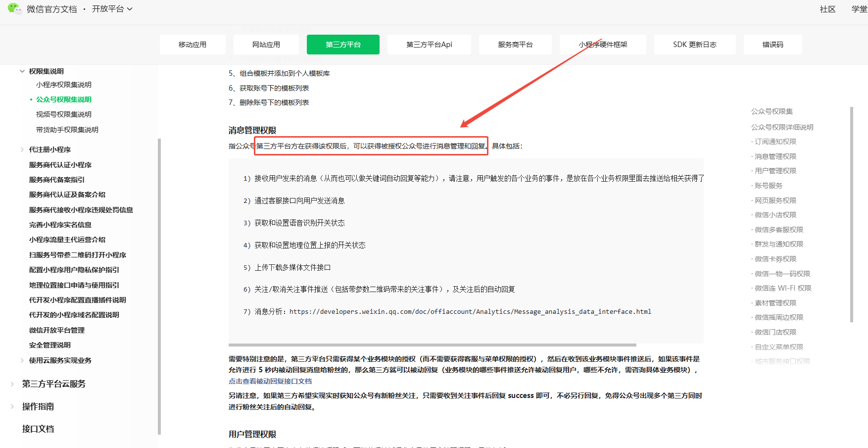868x448 pixels.
Task: Open the 开放平台 dropdown in header
Action: pos(112,9)
